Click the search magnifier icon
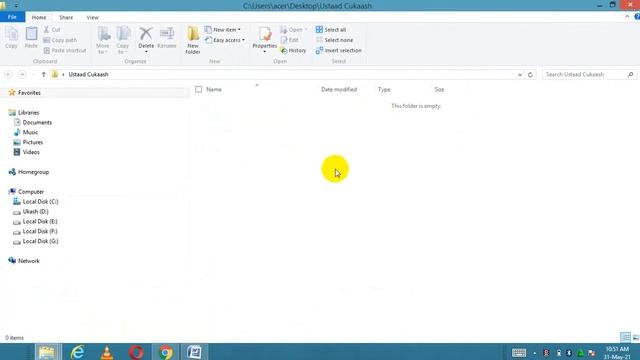Screen dimensions: 640x360 click(x=630, y=74)
